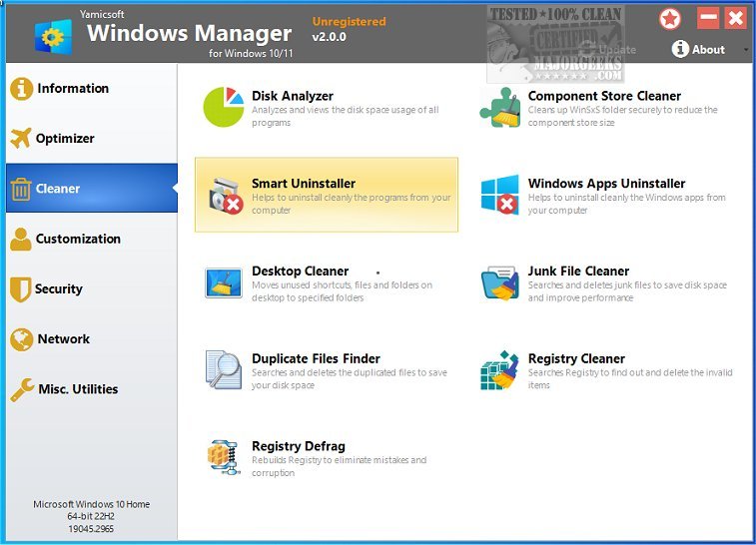The width and height of the screenshot is (756, 545).
Task: Click the Optimizer airplane icon
Action: pyautogui.click(x=21, y=139)
